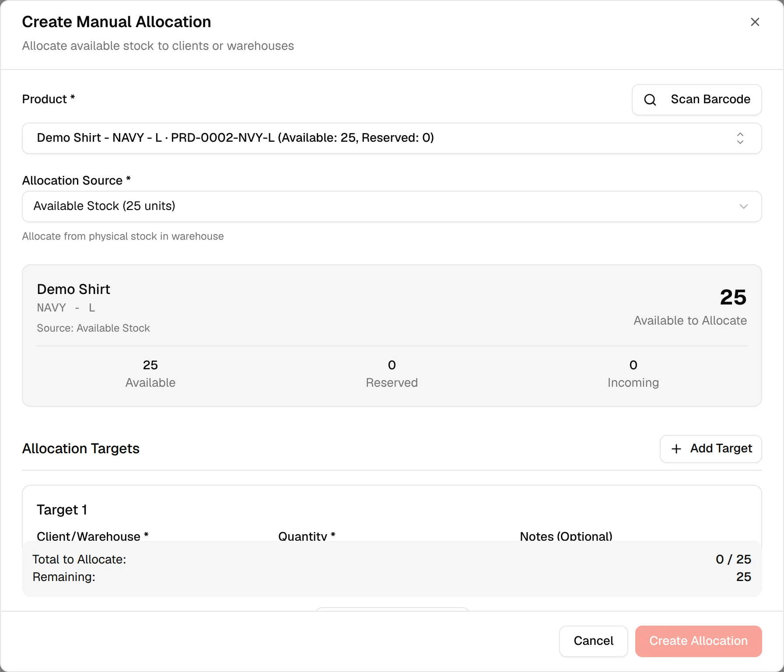Click the up-down chevrons on Product field
Viewport: 784px width, 672px height.
click(740, 138)
